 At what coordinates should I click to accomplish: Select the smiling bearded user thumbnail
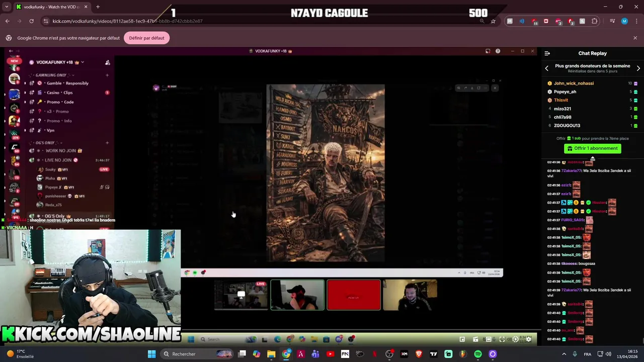point(410,295)
